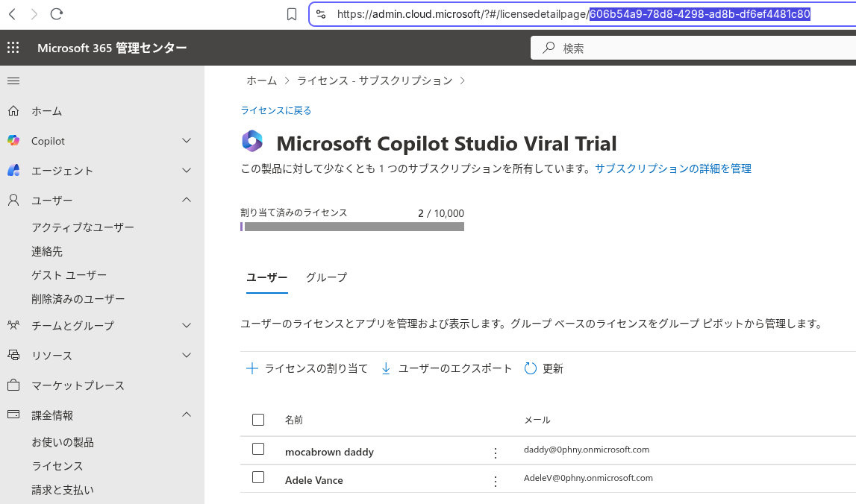Viewport: 856px width, 504px height.
Task: Click the Agents icon in sidebar
Action: [13, 170]
